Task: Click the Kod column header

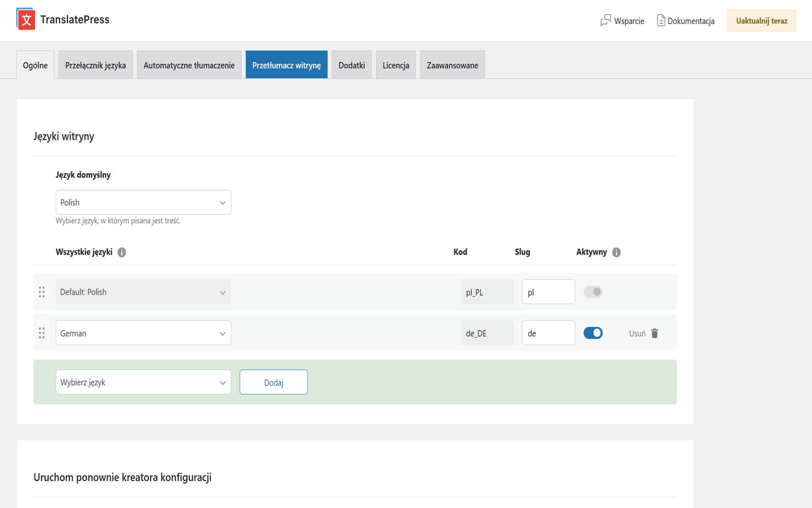Action: click(460, 251)
